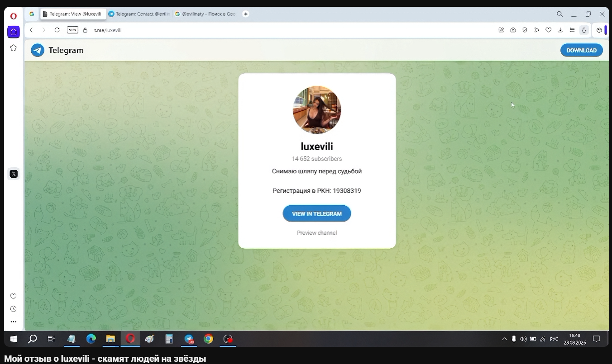Click the send flow arrow icon
The width and height of the screenshot is (612, 364).
tap(536, 30)
